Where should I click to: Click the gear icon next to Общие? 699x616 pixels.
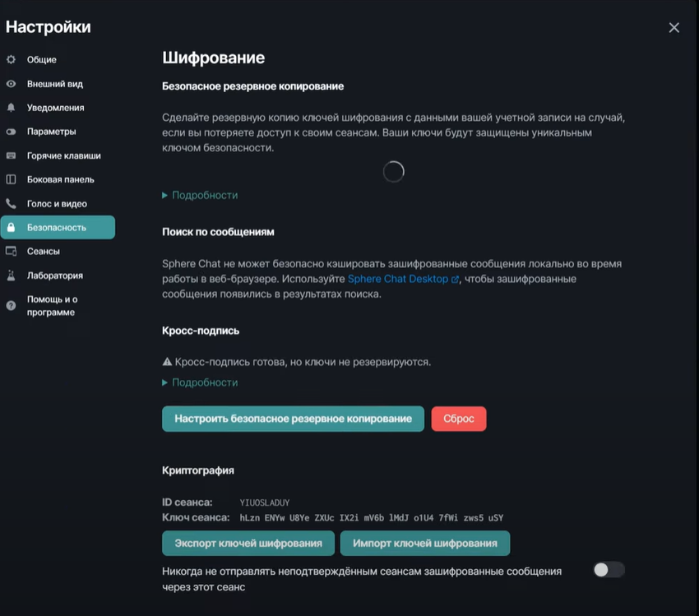(x=12, y=60)
